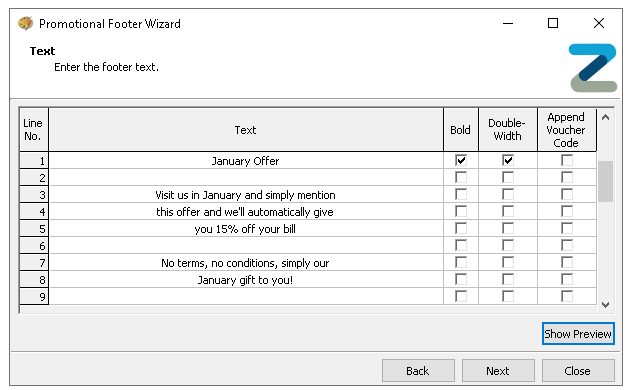Click the Z brand logo
The image size is (631, 390).
coord(593,68)
